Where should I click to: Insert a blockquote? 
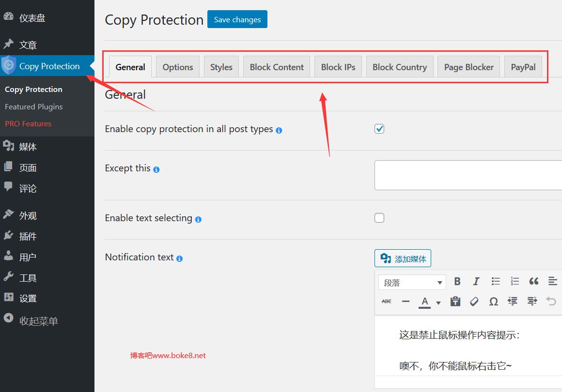coord(533,282)
